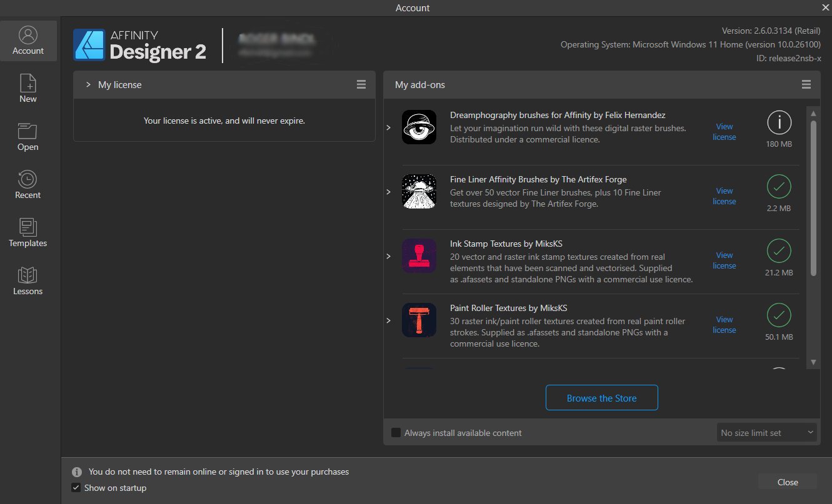View license for Fine Liner Affinity Brushes
832x504 pixels.
[x=724, y=196]
